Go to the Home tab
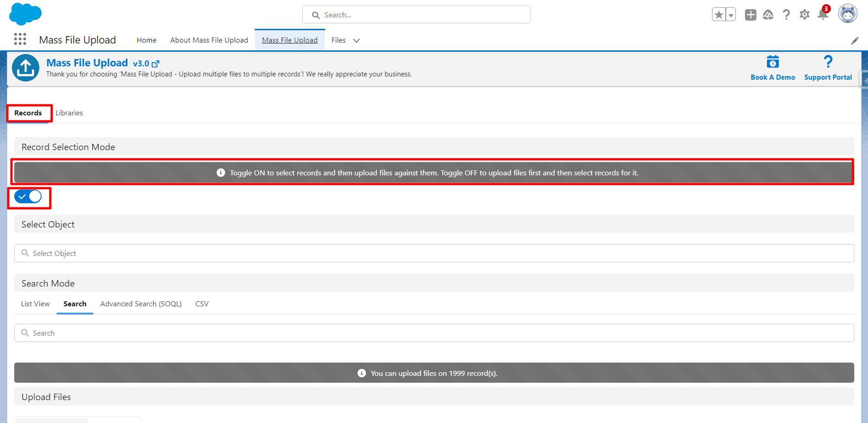 (x=146, y=40)
